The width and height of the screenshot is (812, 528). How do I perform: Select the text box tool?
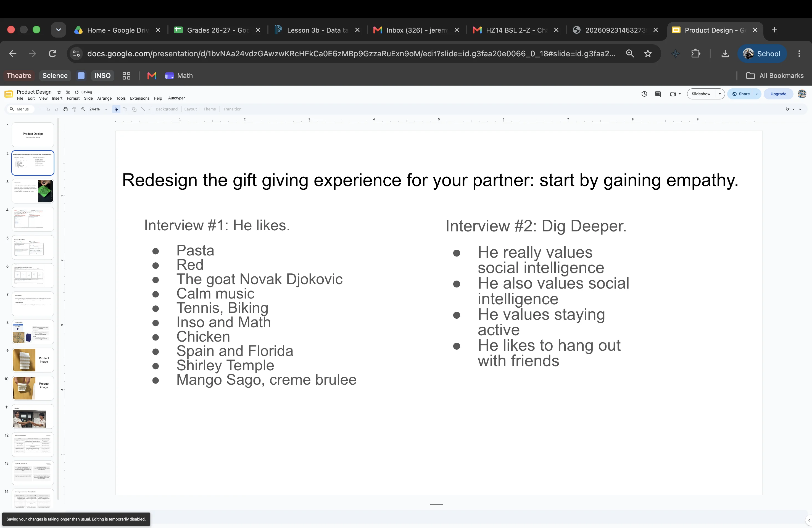click(125, 109)
